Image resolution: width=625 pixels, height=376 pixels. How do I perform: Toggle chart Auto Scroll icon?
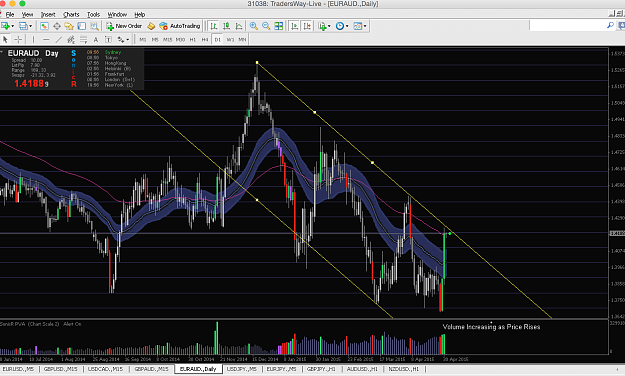294,26
